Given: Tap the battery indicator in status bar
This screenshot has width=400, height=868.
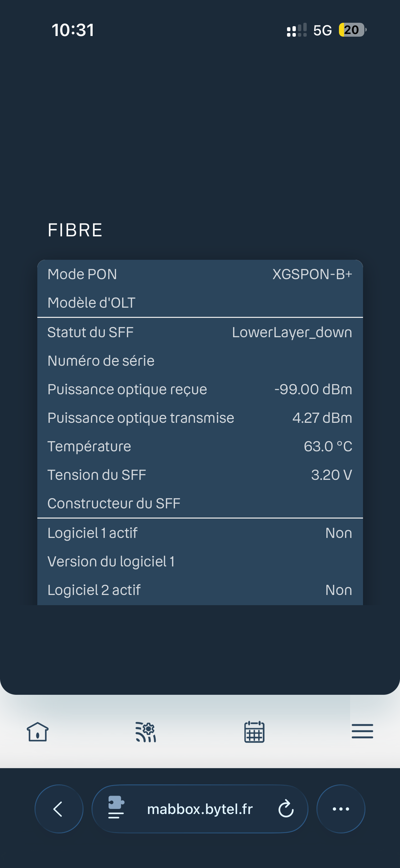Looking at the screenshot, I should pos(353,30).
